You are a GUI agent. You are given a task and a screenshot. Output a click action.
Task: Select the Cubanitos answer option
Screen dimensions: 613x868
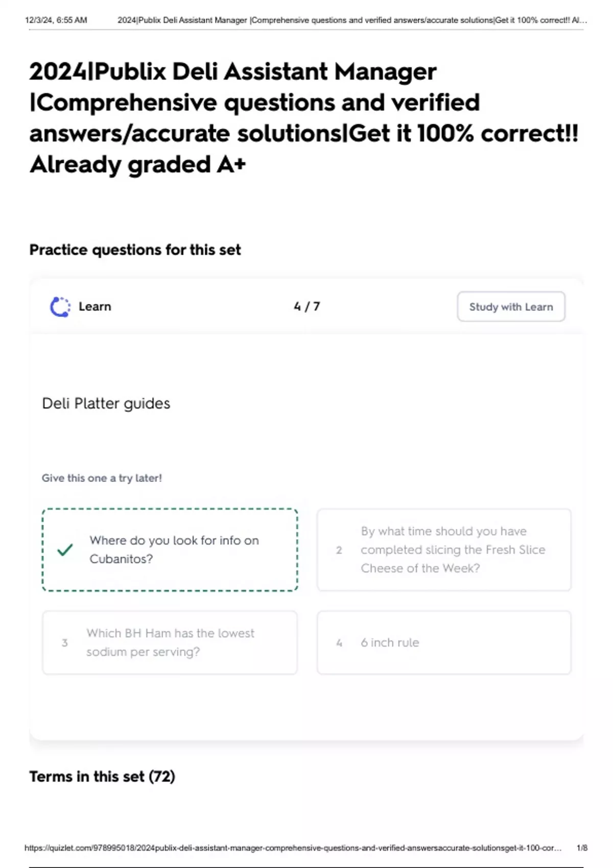pyautogui.click(x=170, y=550)
